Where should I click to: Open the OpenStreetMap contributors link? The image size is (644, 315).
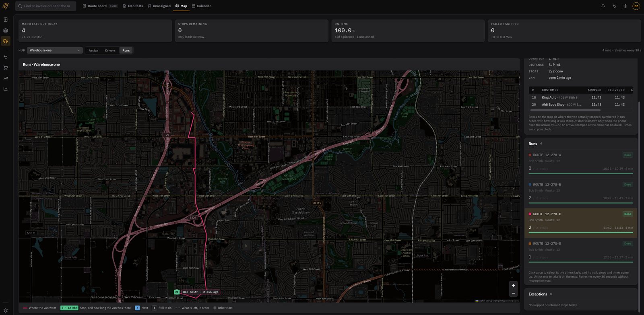pyautogui.click(x=504, y=301)
